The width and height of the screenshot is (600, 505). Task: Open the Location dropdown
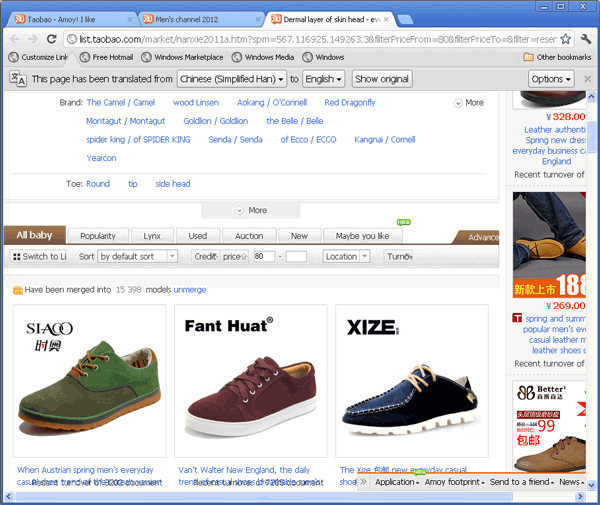(347, 256)
